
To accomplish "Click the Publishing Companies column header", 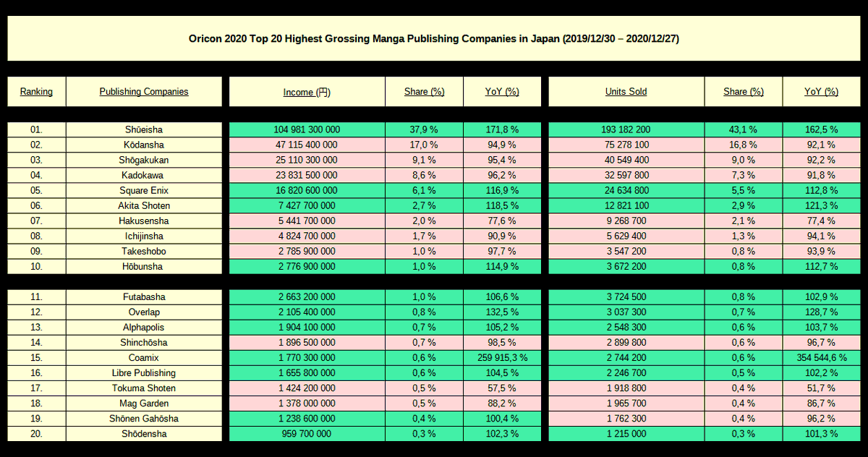I will coord(144,92).
